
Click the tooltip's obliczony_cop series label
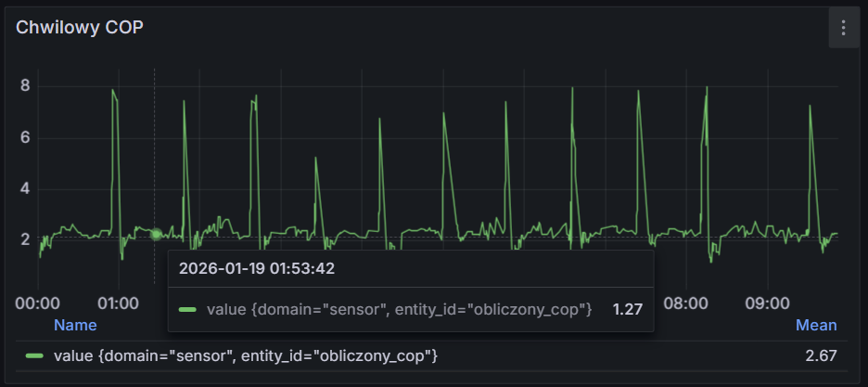399,309
